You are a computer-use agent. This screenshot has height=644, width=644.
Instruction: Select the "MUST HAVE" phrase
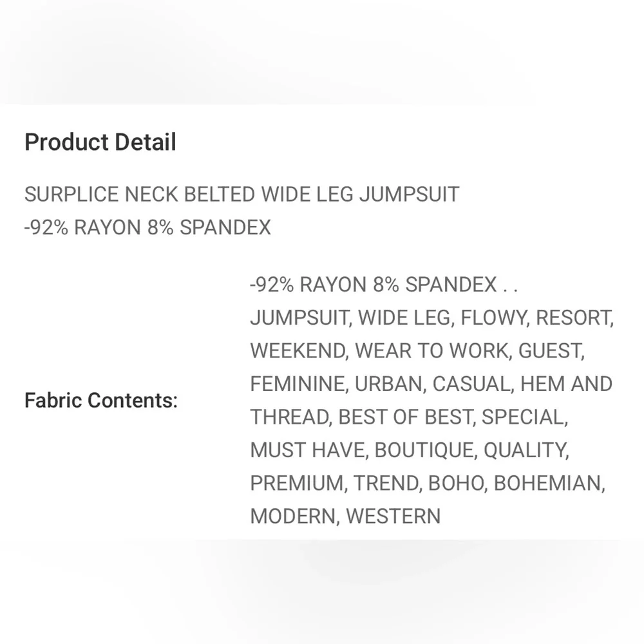click(307, 450)
